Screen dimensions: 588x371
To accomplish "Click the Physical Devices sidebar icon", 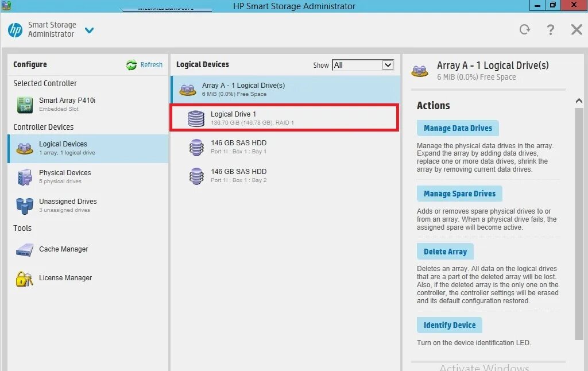I will point(25,177).
